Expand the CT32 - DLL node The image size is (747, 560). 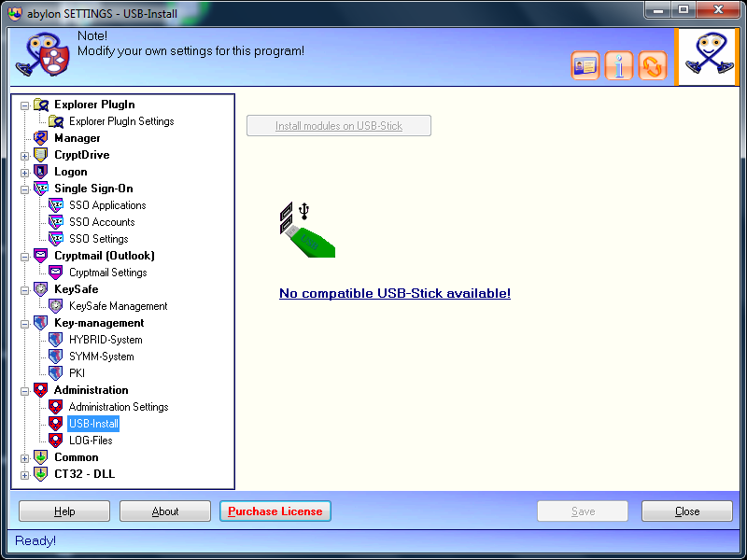click(25, 475)
